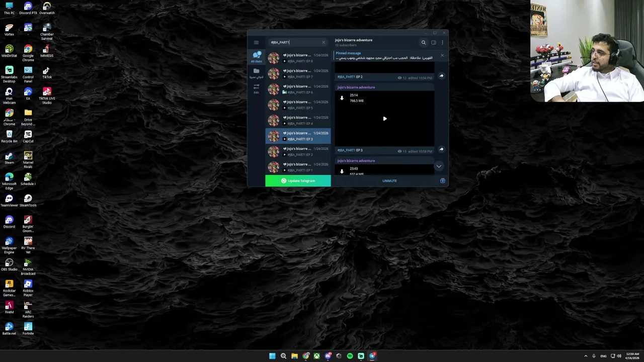This screenshot has height=362, width=644.
Task: Select the Steam desktop icon
Action: (x=9, y=158)
